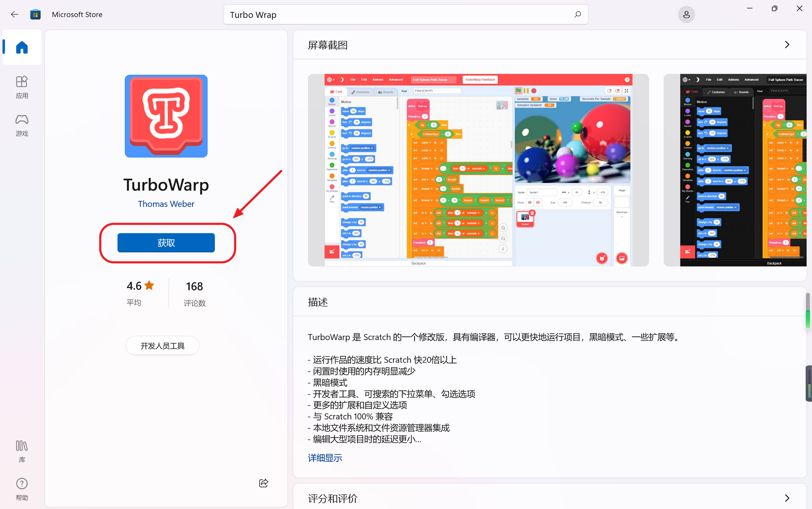Open the dark-mode TurboWarp screenshot

pyautogui.click(x=735, y=170)
